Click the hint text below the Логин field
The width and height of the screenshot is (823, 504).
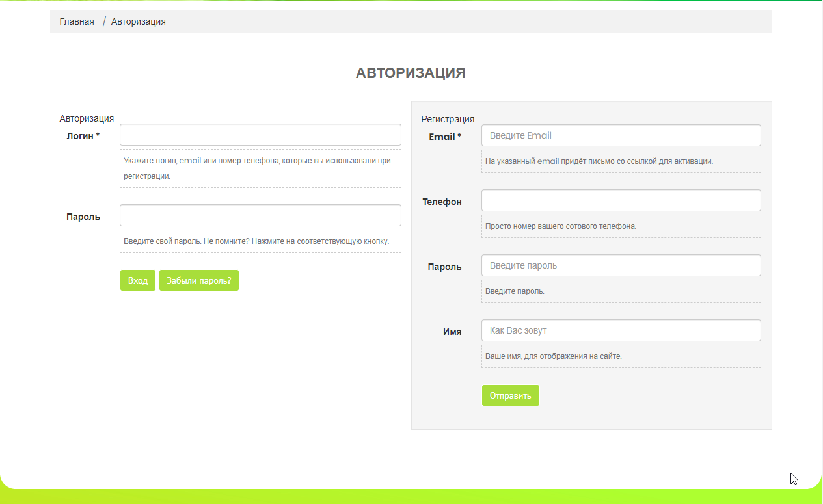tap(257, 168)
